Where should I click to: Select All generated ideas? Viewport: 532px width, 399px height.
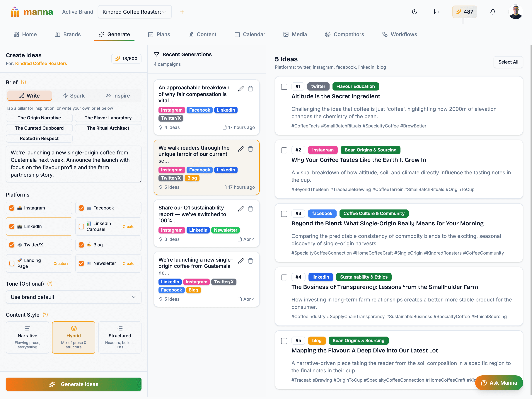coord(508,62)
